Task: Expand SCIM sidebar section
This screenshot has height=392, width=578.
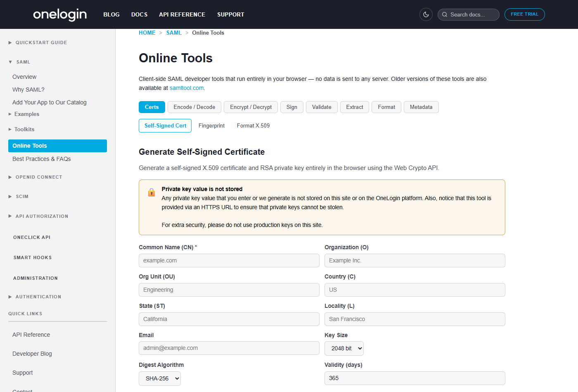Action: point(19,196)
